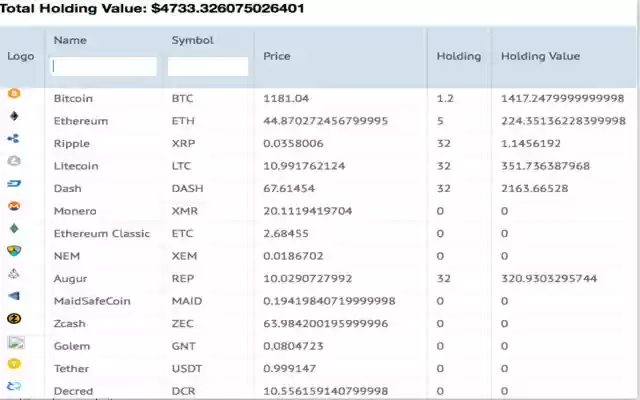This screenshot has height=400, width=640.
Task: Click the Bitcoin logo icon
Action: click(x=14, y=93)
